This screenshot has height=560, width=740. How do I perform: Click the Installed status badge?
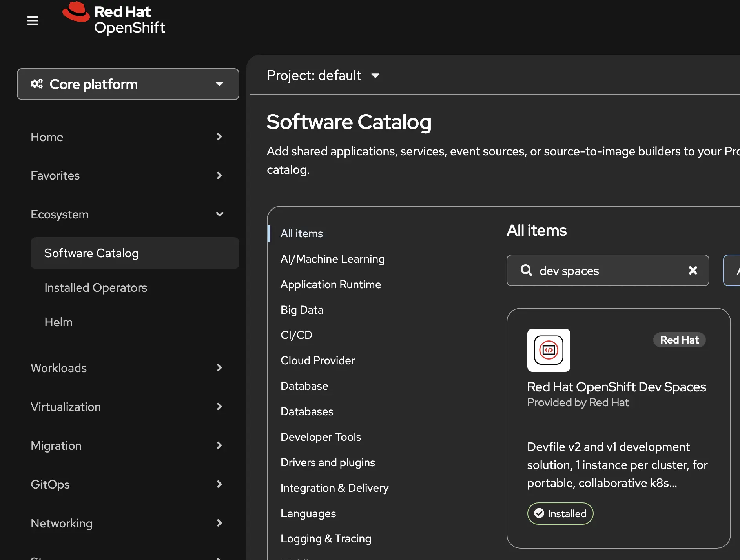(x=560, y=513)
